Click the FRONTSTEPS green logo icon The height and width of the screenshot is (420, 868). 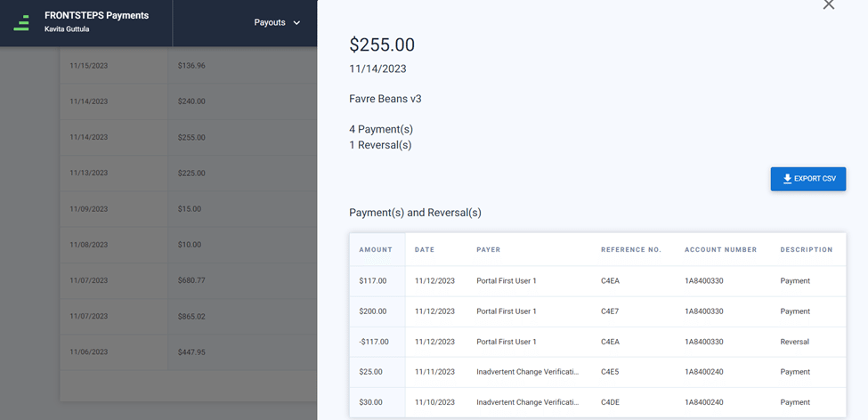[x=21, y=22]
